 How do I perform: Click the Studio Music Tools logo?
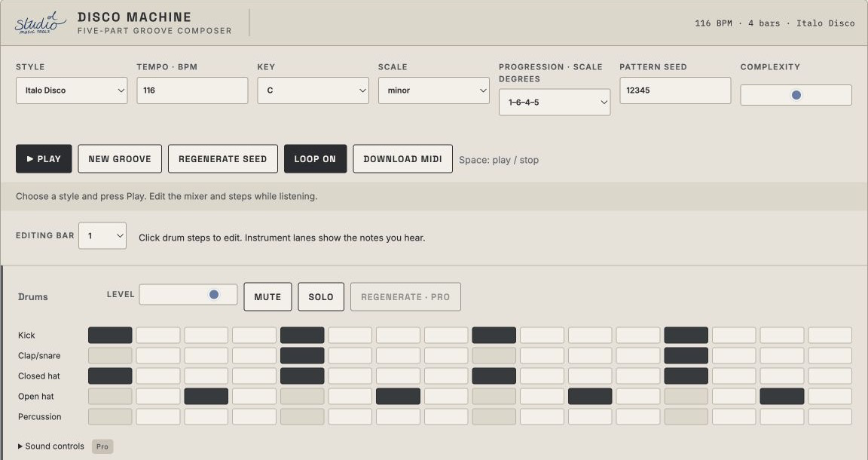(41, 23)
